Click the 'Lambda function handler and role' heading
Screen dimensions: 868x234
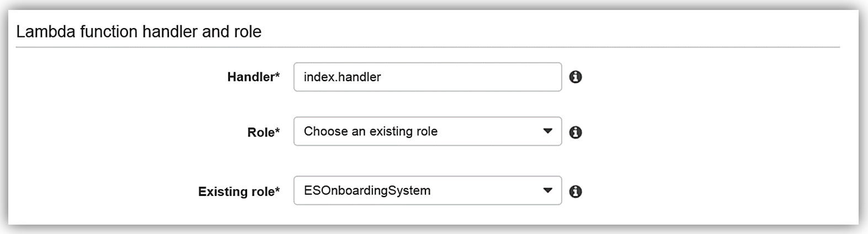pyautogui.click(x=139, y=31)
